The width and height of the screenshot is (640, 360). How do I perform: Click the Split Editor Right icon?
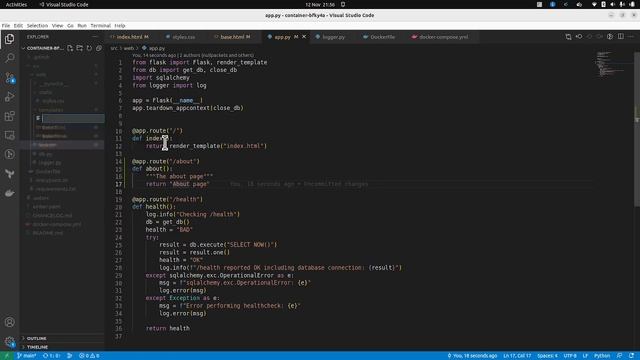click(x=620, y=37)
